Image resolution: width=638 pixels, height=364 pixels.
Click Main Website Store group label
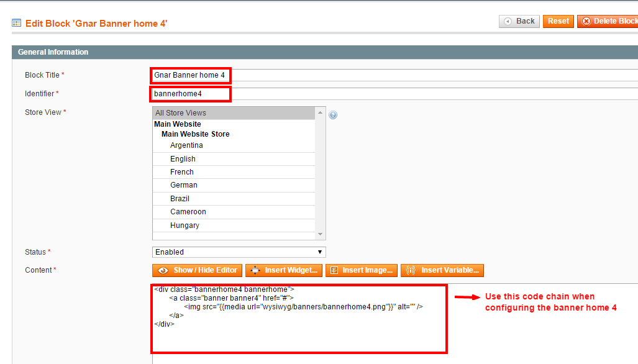(x=195, y=134)
